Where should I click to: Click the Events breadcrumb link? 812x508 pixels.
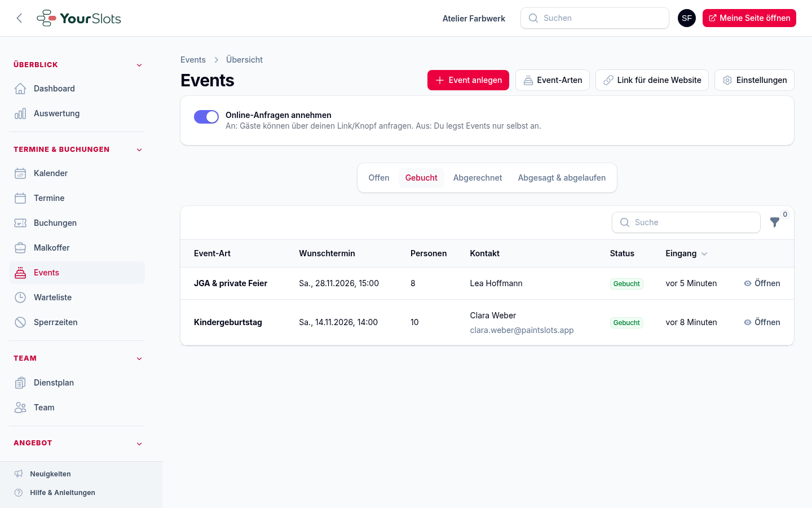click(193, 60)
